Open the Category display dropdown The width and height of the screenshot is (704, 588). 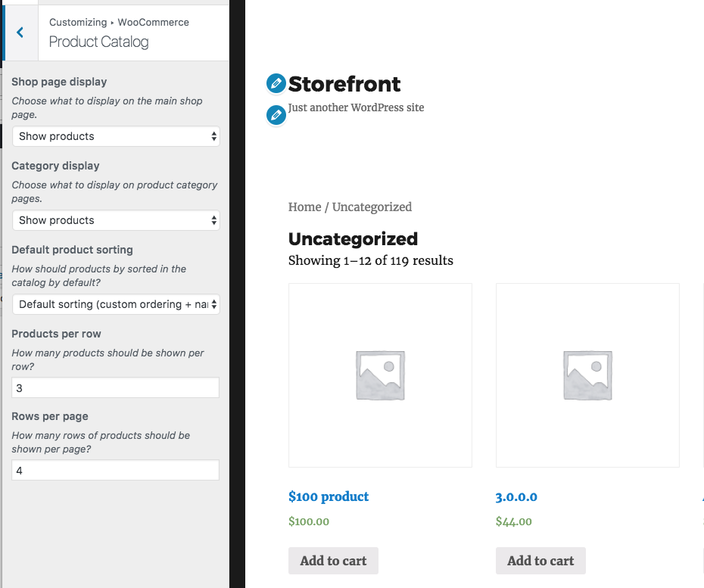116,220
